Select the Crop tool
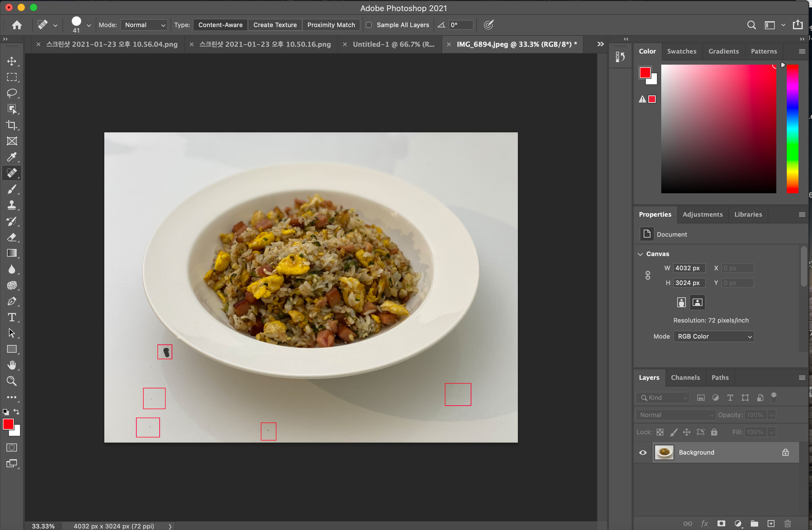 click(x=12, y=125)
